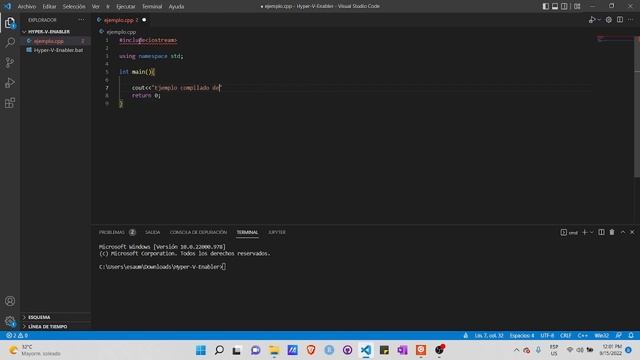The height and width of the screenshot is (360, 640).
Task: Click the feedback icon in status bar
Action: coord(619,336)
